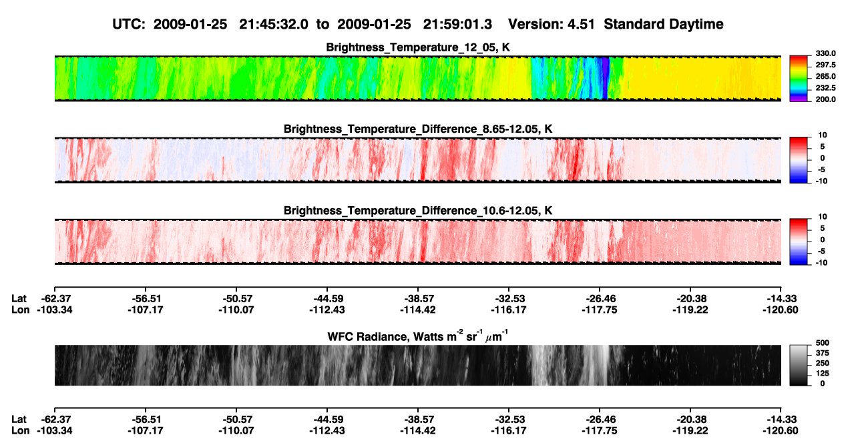Click longitude -119.22 on the bottommost axis
The image size is (868, 445).
pos(690,430)
